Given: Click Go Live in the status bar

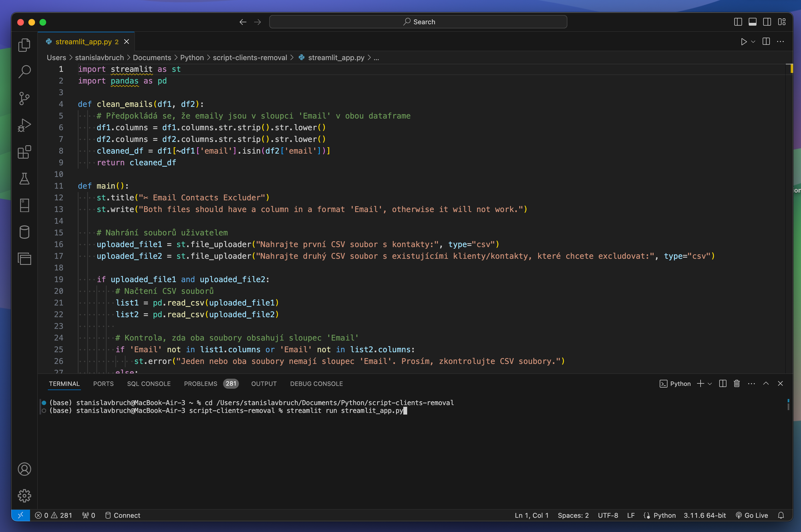Looking at the screenshot, I should coord(752,515).
